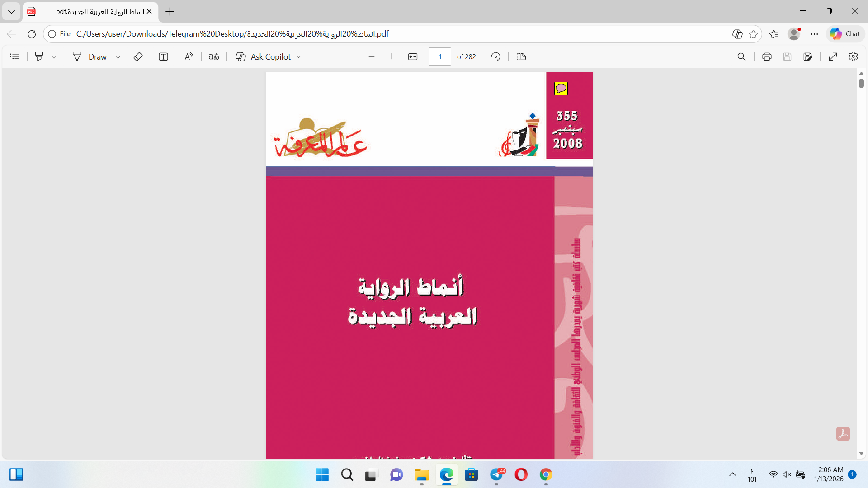
Task: Show hidden system tray icons
Action: (733, 474)
